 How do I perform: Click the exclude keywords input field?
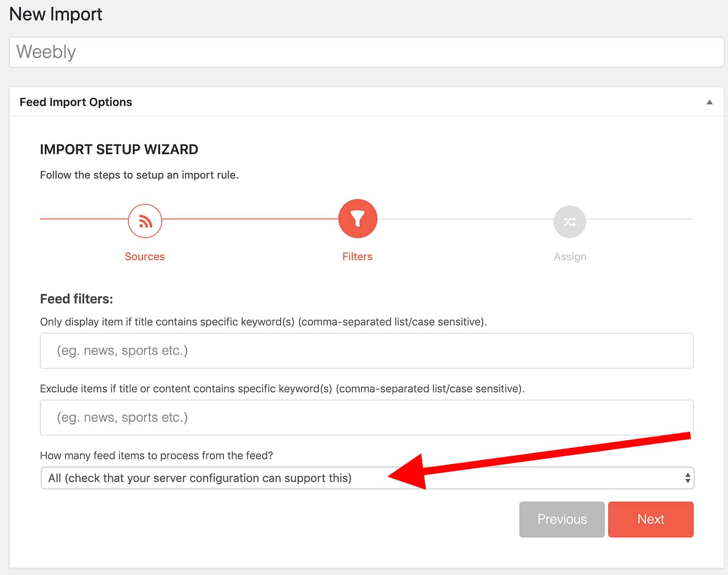click(366, 418)
